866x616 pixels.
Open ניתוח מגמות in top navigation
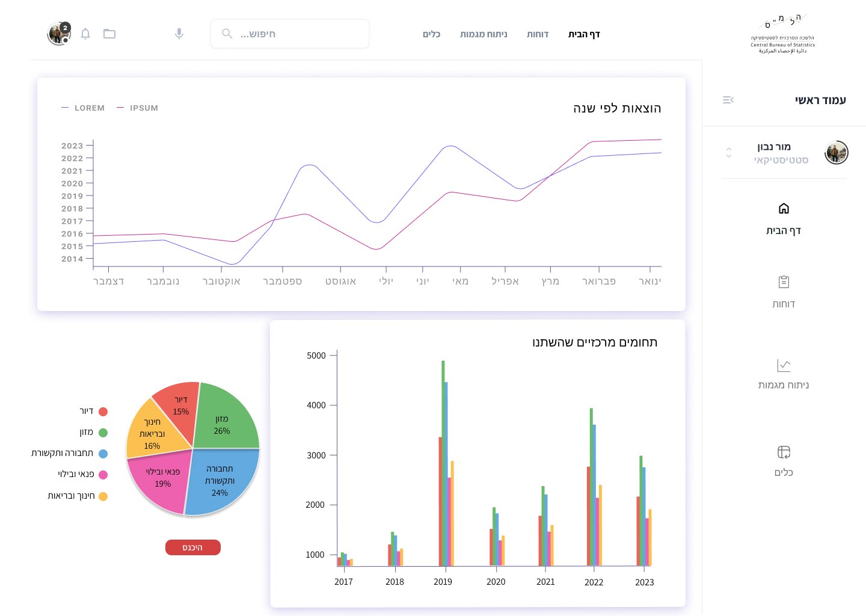pyautogui.click(x=484, y=34)
